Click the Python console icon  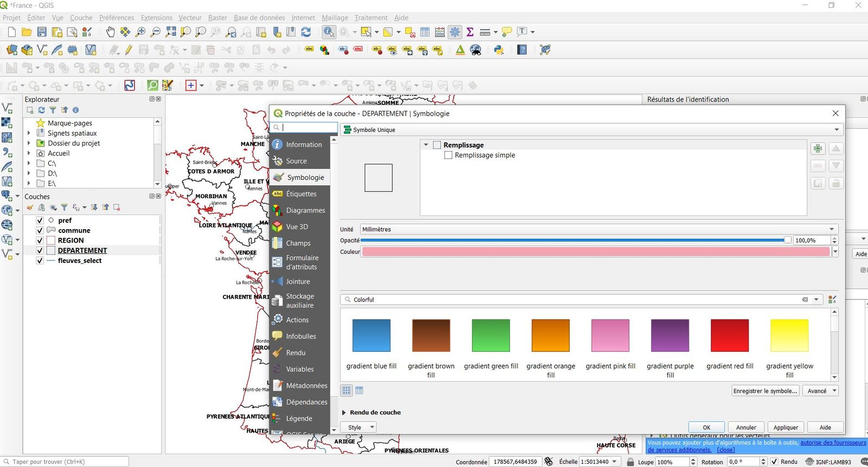point(499,50)
